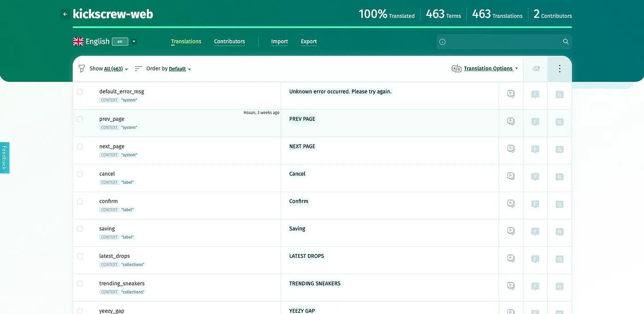This screenshot has width=644, height=314.
Task: Switch to the Translations tab
Action: click(186, 41)
